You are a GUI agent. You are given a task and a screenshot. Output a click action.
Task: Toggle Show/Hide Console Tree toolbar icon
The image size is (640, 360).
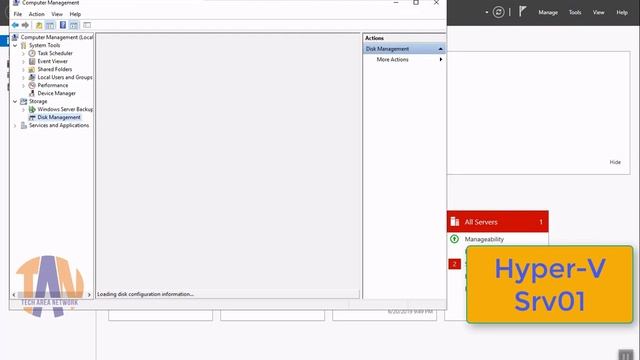[50, 25]
